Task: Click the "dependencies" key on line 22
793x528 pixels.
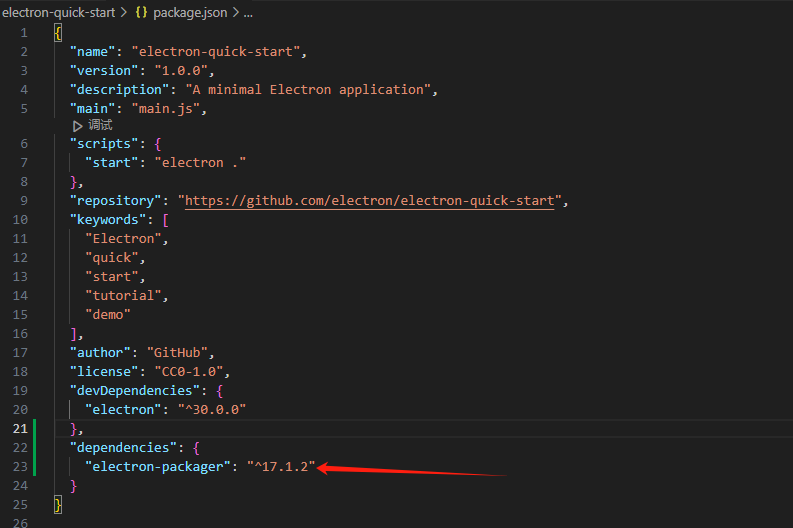Action: click(123, 448)
